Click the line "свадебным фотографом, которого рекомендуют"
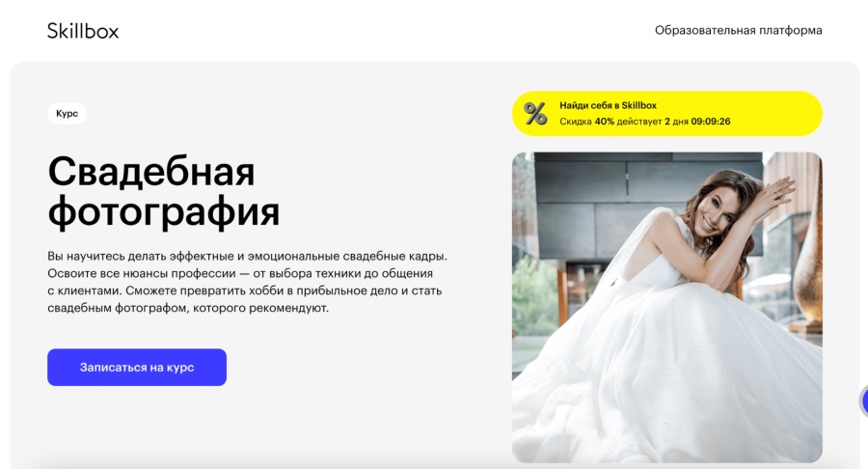868x469 pixels. click(x=188, y=308)
